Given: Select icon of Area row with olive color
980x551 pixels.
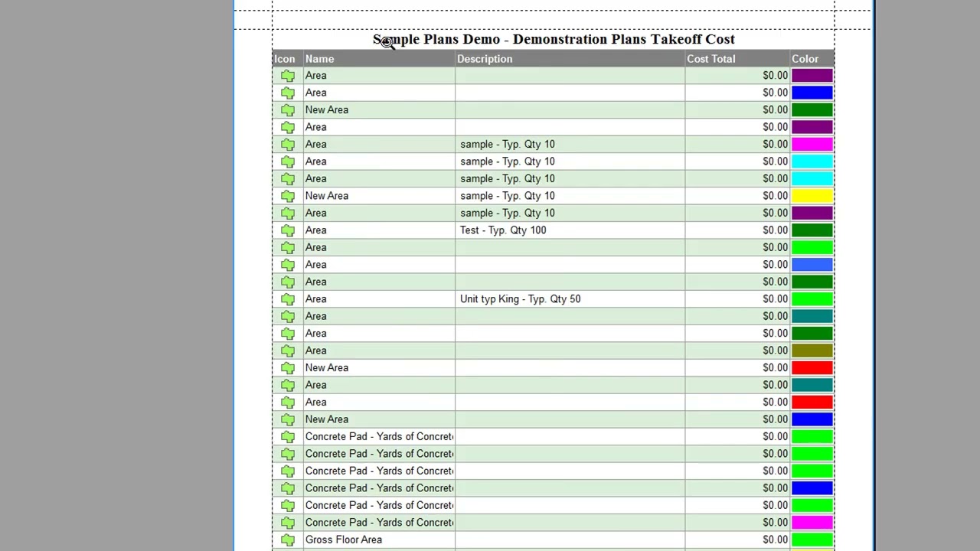Looking at the screenshot, I should pos(288,350).
